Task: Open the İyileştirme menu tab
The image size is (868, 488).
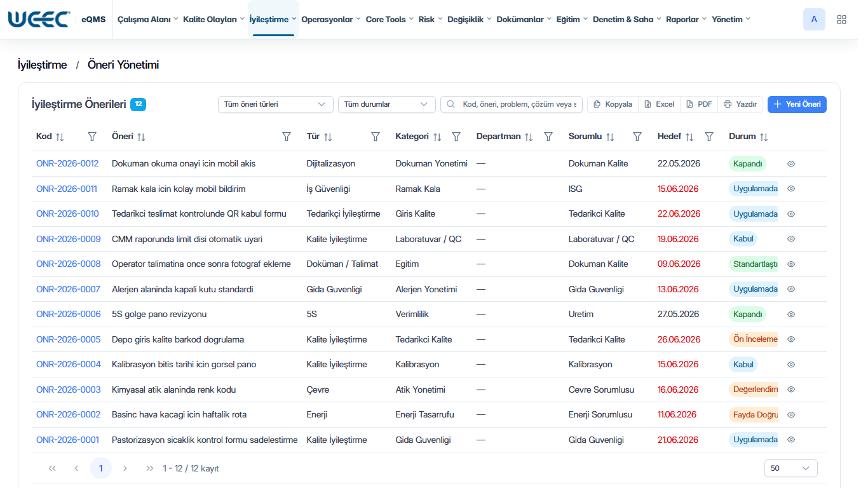Action: 273,20
